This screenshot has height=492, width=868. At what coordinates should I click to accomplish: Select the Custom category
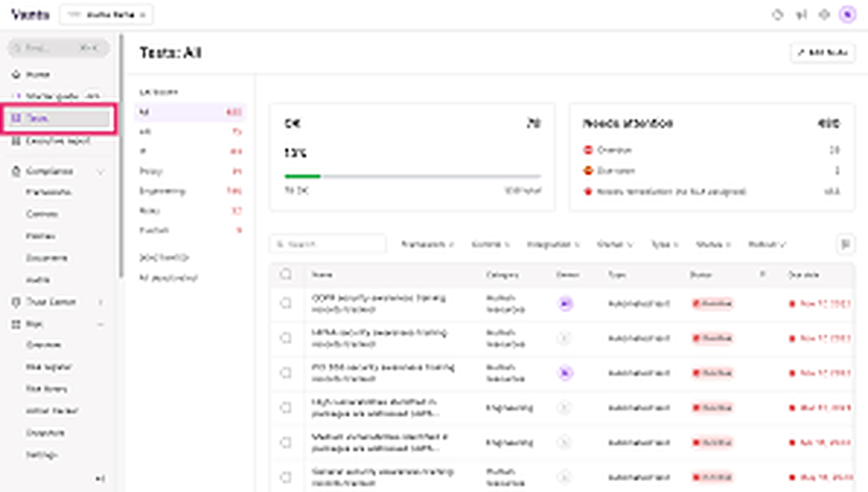coord(190,230)
